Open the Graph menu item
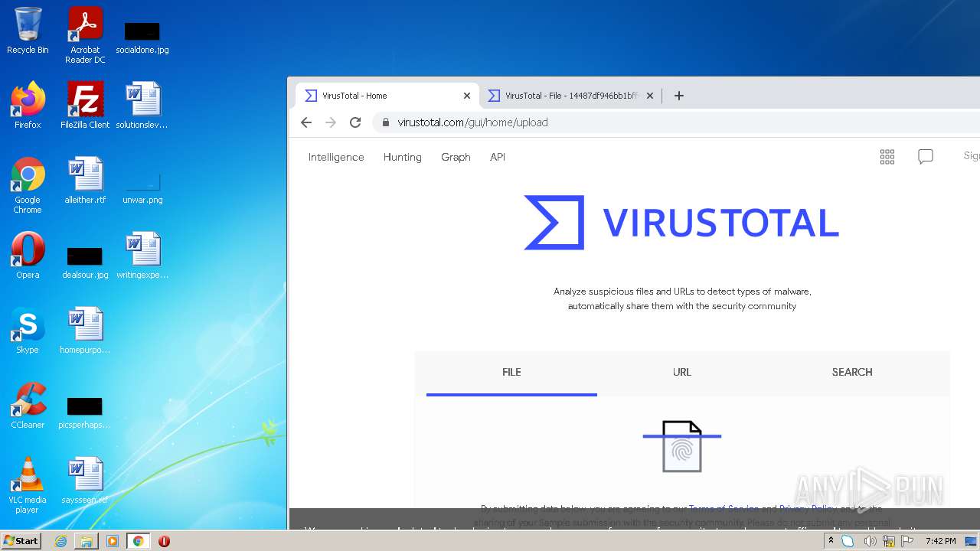This screenshot has height=551, width=980. tap(456, 157)
